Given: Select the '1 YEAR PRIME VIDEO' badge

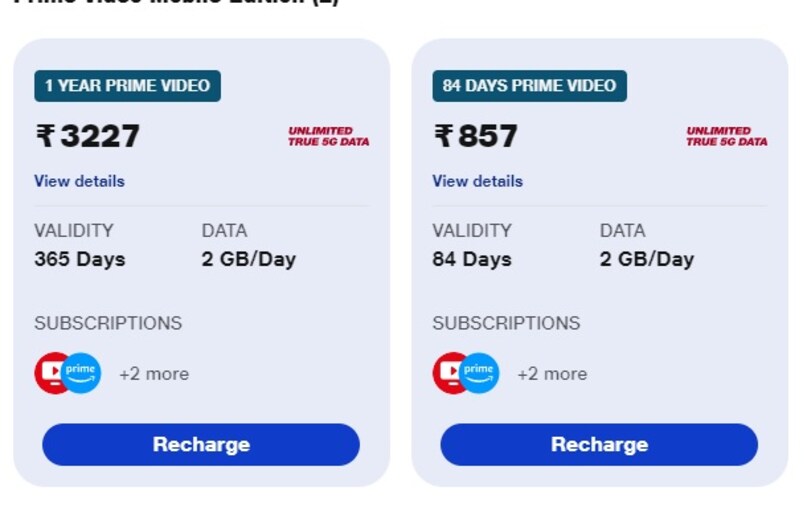Looking at the screenshot, I should 127,86.
